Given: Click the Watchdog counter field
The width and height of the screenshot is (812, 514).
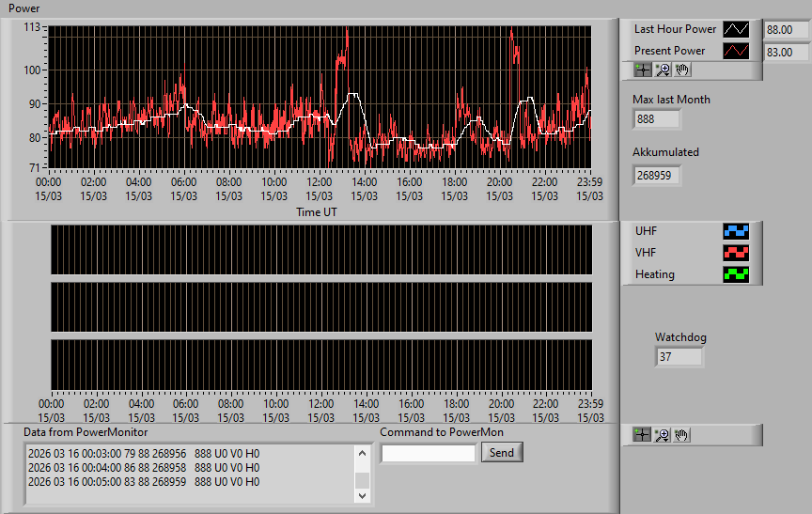Looking at the screenshot, I should point(679,357).
